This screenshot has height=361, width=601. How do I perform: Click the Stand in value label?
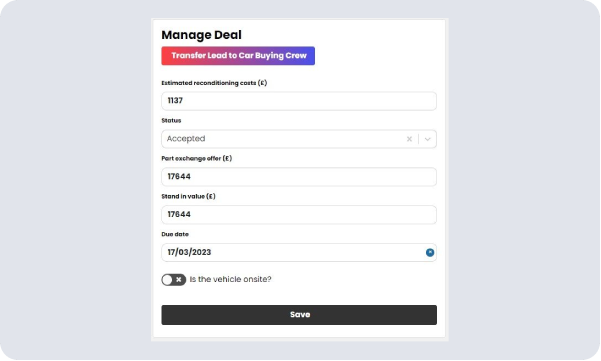(x=189, y=197)
